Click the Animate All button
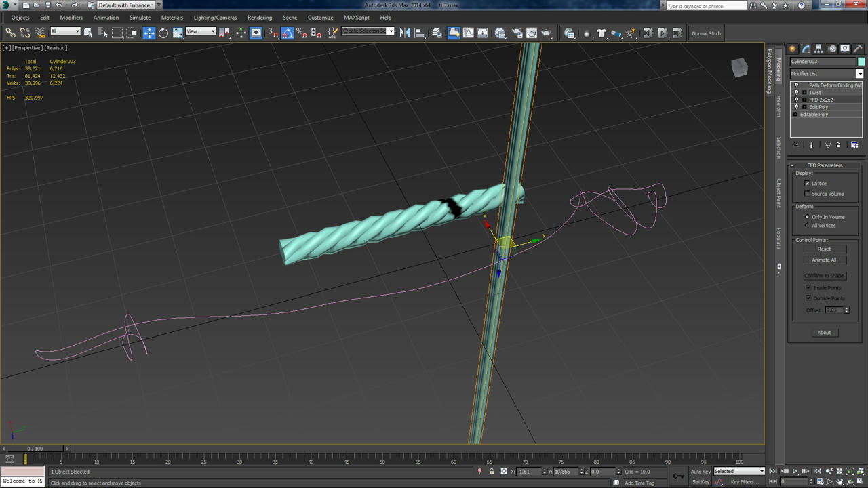 [x=824, y=260]
